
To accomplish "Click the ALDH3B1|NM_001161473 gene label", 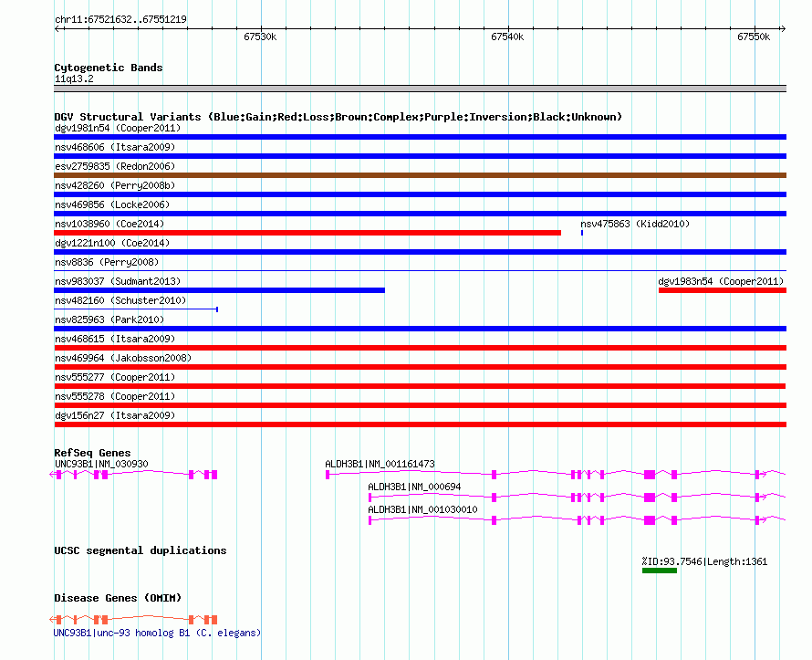I will click(x=380, y=464).
